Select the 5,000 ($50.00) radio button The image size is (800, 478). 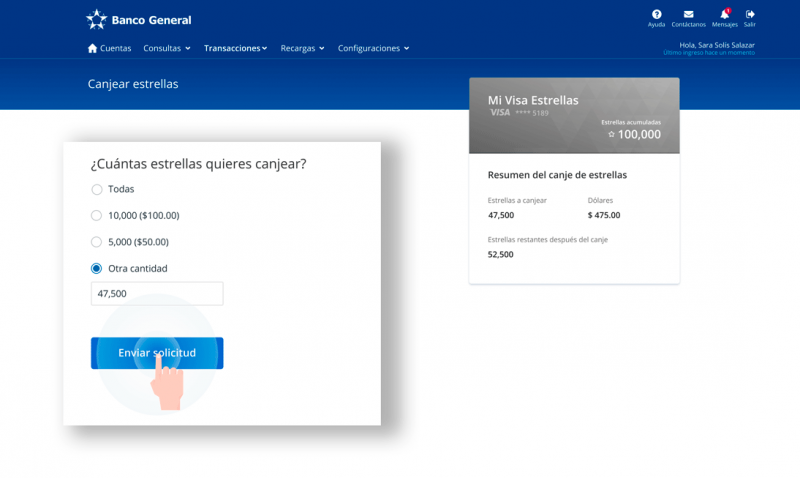[x=97, y=242]
